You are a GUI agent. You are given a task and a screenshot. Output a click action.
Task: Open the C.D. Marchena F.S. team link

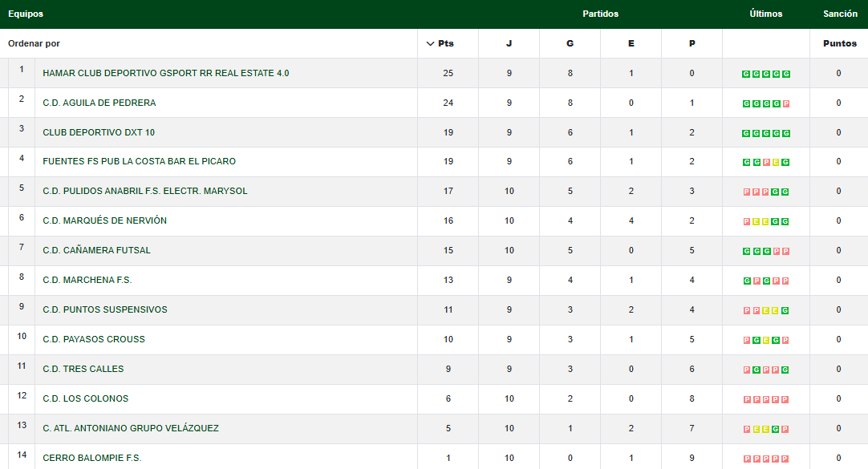pyautogui.click(x=87, y=280)
